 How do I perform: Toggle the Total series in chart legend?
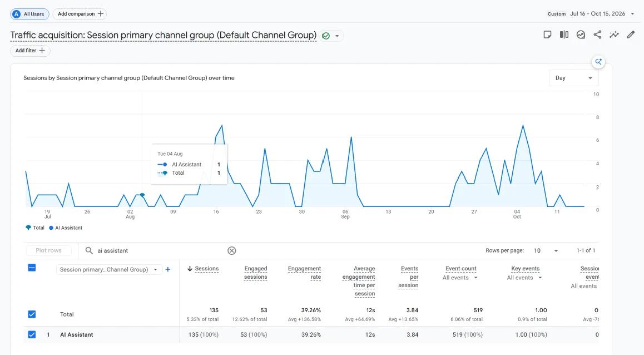35,228
